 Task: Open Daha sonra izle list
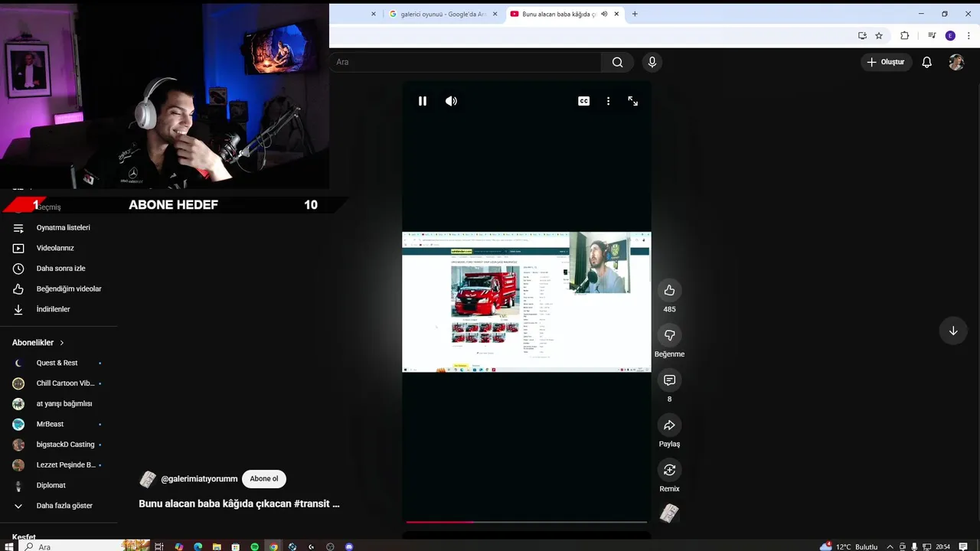click(x=60, y=269)
